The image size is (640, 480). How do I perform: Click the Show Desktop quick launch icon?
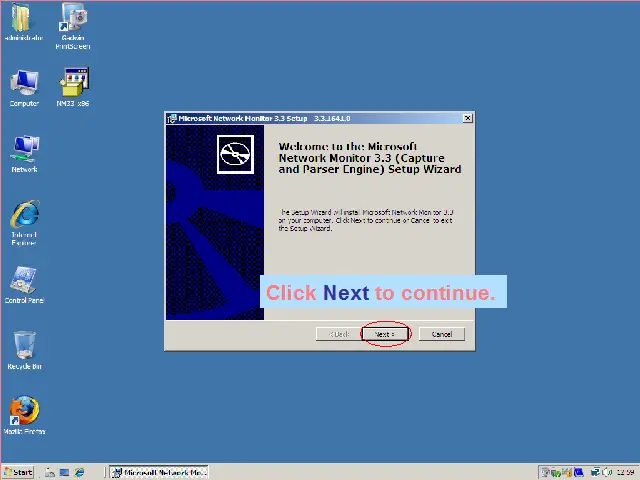click(x=64, y=472)
